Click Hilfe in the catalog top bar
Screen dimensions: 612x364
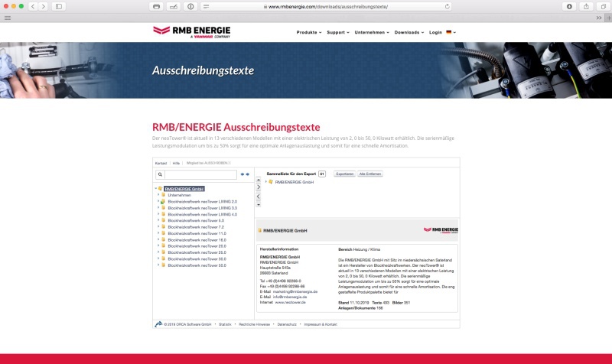[x=176, y=163]
